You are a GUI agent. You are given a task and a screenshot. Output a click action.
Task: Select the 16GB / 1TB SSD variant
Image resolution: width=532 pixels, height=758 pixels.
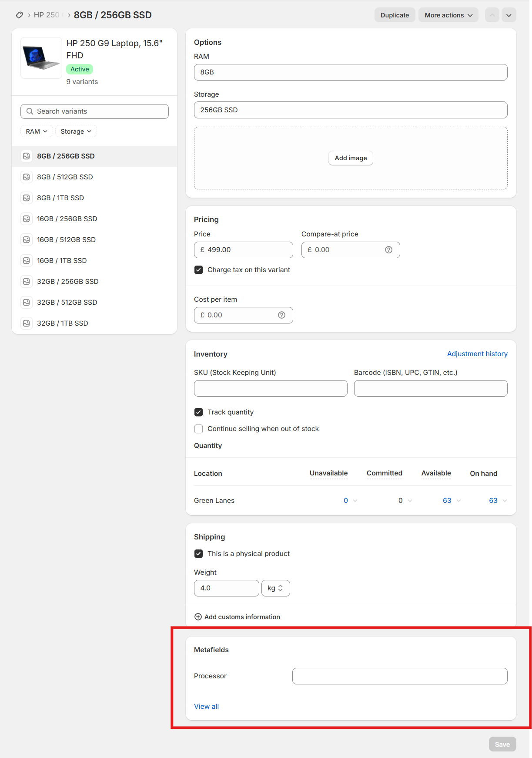[x=62, y=261]
